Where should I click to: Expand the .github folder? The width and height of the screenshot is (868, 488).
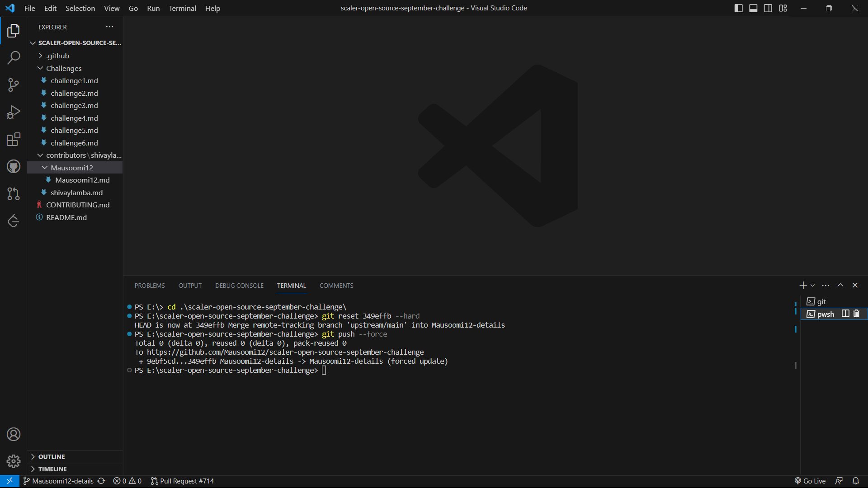[41, 56]
